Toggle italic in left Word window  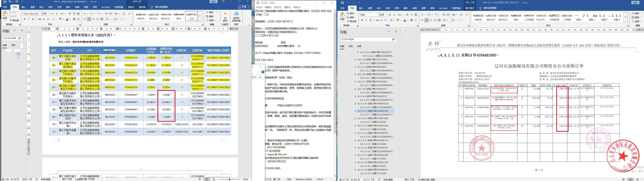[29, 19]
